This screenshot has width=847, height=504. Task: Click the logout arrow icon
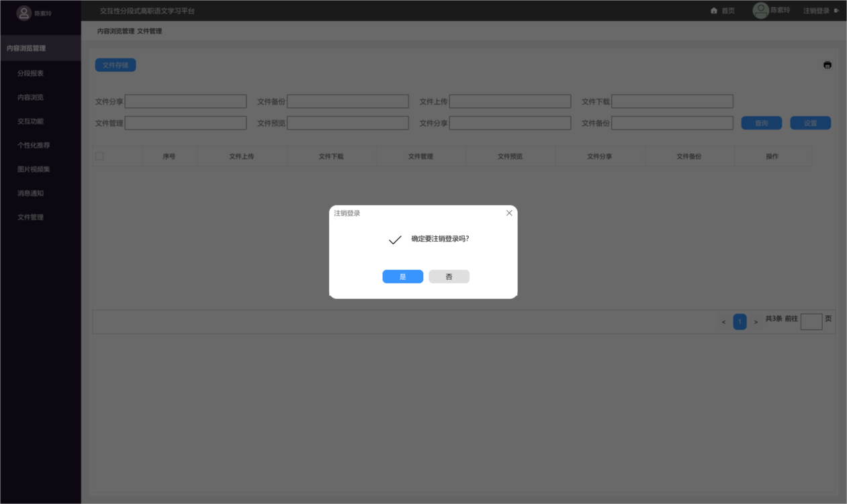[836, 11]
